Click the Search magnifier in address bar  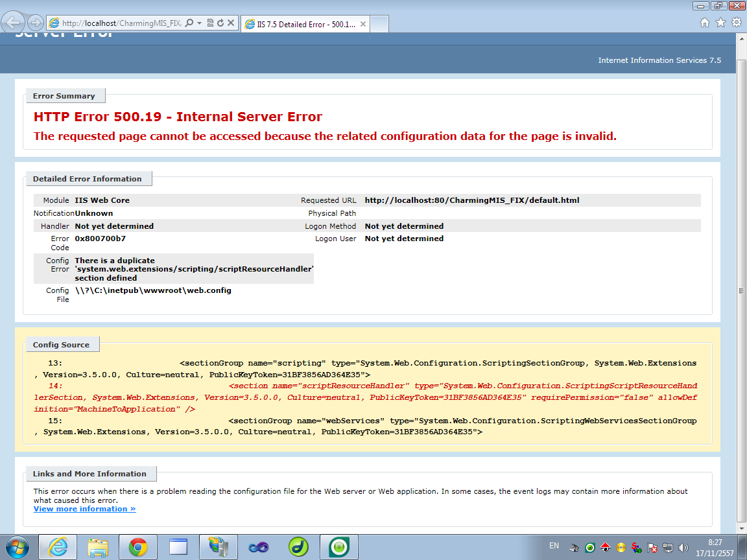coord(189,23)
